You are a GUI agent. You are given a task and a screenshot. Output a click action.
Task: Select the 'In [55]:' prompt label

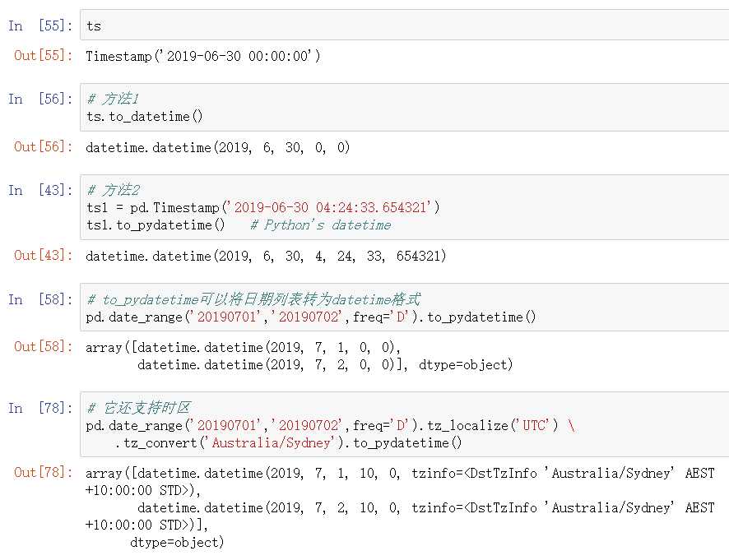40,25
